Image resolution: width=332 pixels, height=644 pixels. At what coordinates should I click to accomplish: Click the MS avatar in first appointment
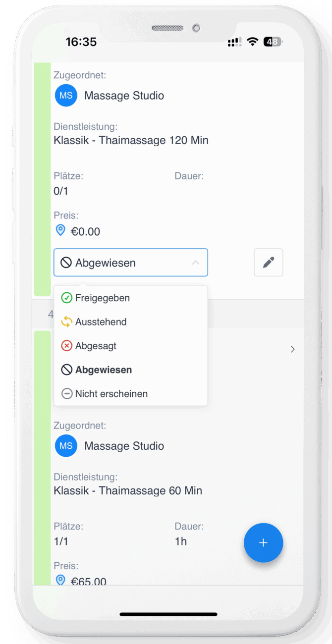point(66,96)
